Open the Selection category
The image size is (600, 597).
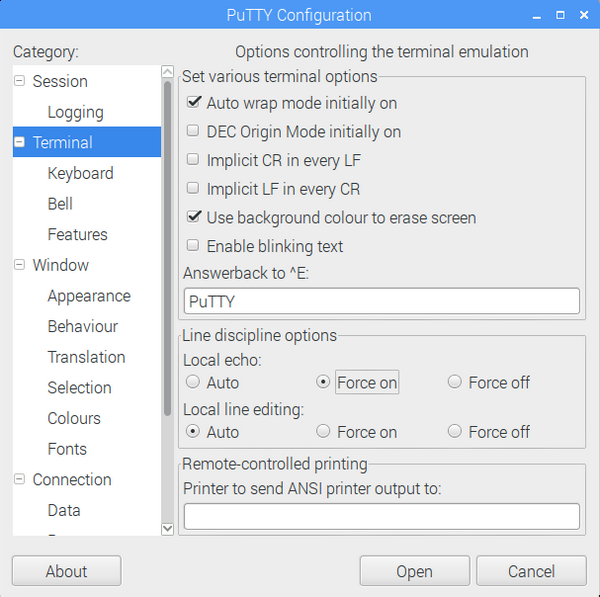80,387
